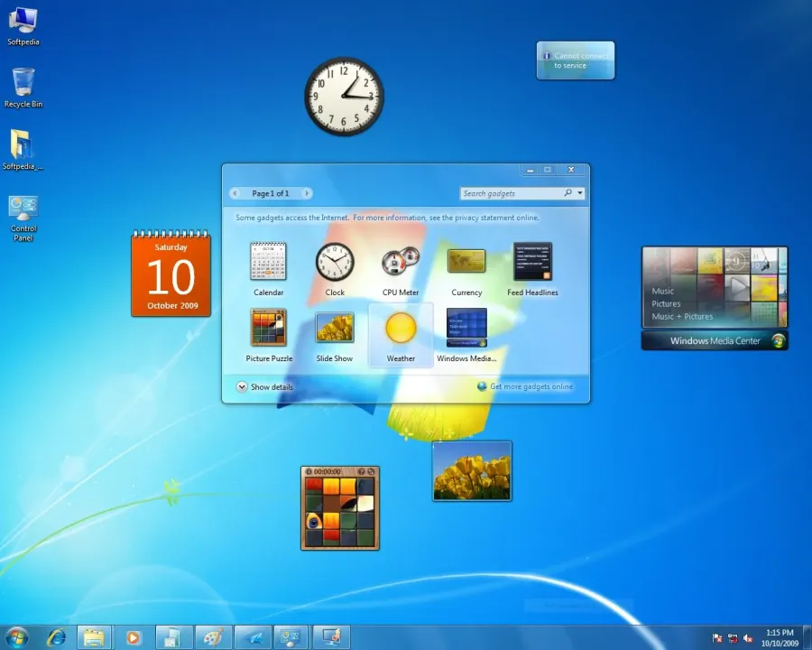812x650 pixels.
Task: Open the muted volume tray icon
Action: (748, 638)
